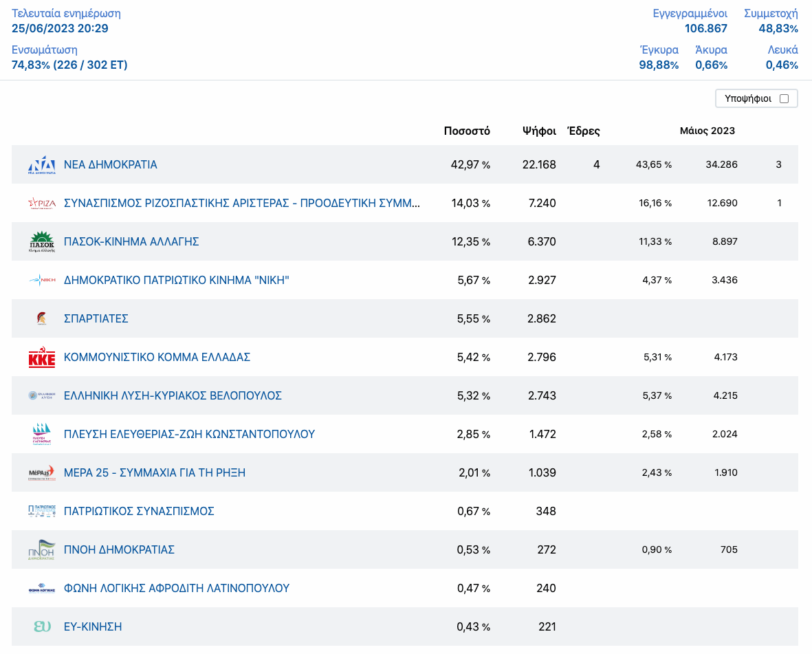Open the ΣΥΝΑΣΠΙΣΜΟΣ ΡΙΖΟΣΠΑΣΤΙΚΗΣ ΑΡΙΣΤΕΡΑΣ link
The height and width of the screenshot is (654, 812).
point(242,203)
